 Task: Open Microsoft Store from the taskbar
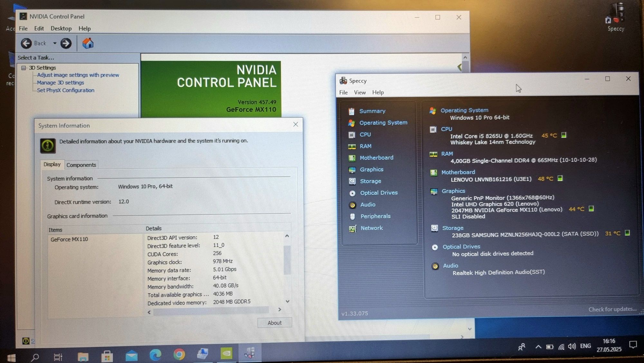pyautogui.click(x=107, y=356)
